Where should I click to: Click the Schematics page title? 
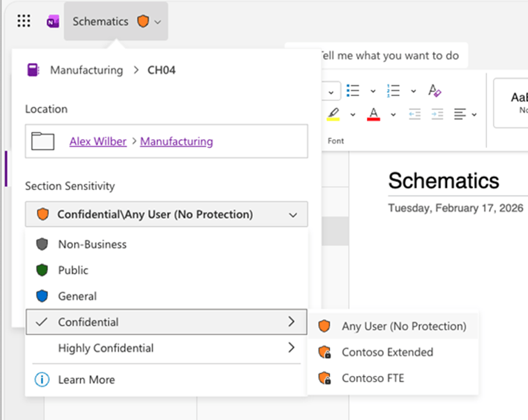click(x=444, y=181)
